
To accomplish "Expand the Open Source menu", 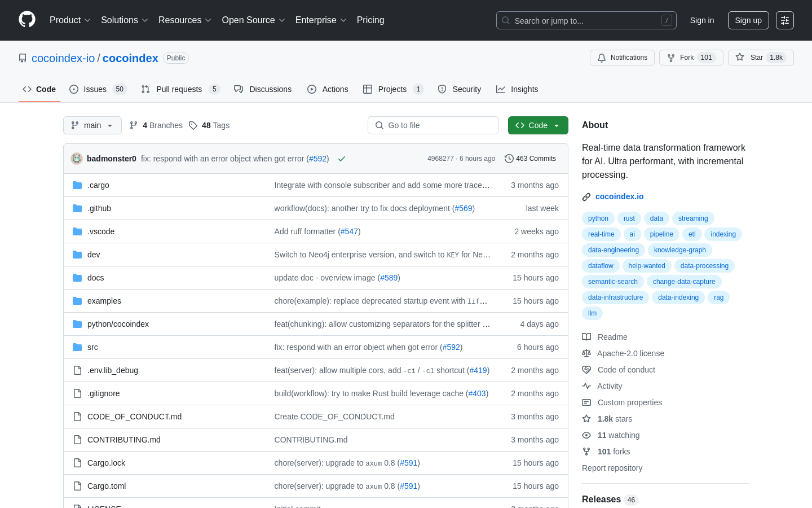I will pyautogui.click(x=254, y=20).
